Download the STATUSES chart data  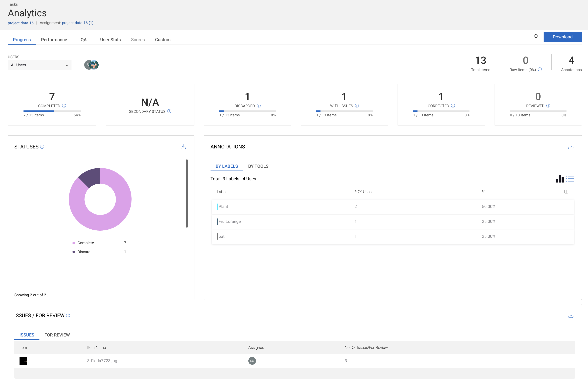pos(183,146)
